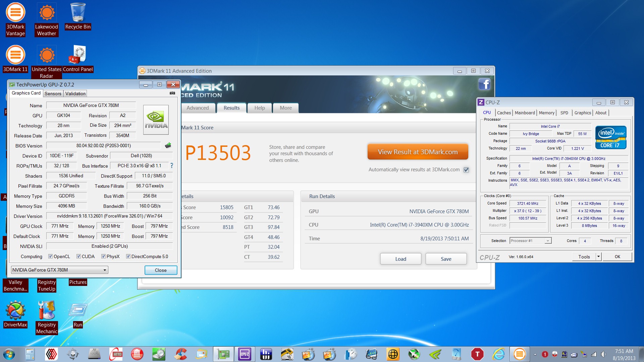
Task: Open the More tab in 3DMark 11
Action: coord(286,108)
